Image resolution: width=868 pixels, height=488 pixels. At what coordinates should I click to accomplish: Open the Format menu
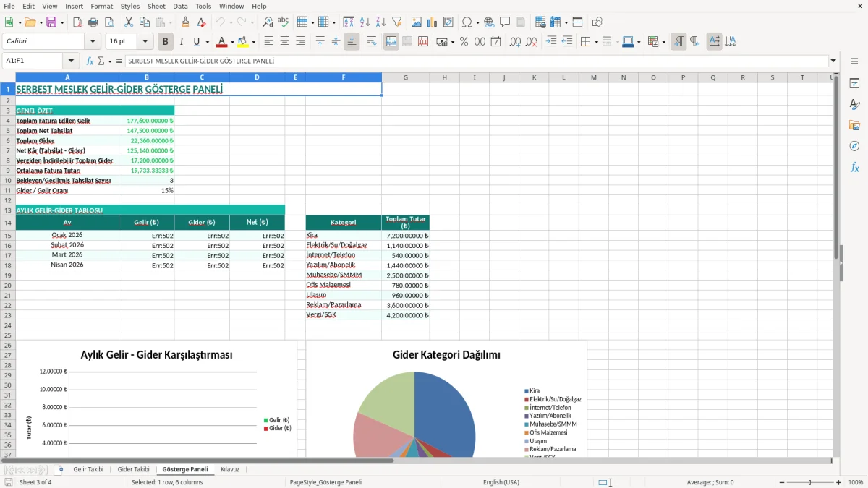[101, 6]
